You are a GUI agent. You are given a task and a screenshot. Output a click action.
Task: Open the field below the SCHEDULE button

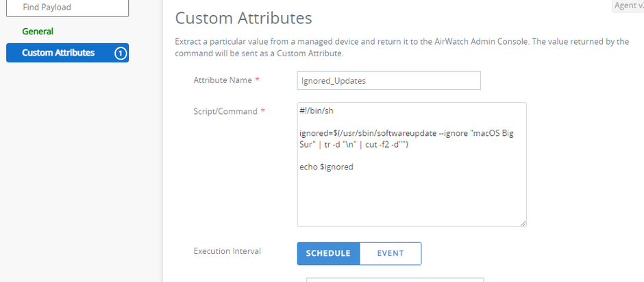pyautogui.click(x=395, y=280)
